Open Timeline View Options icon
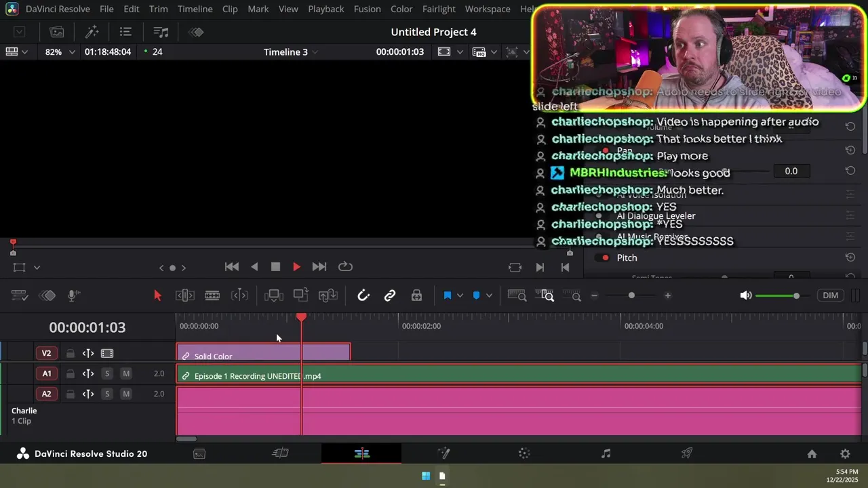Image resolution: width=868 pixels, height=488 pixels. coord(20,296)
